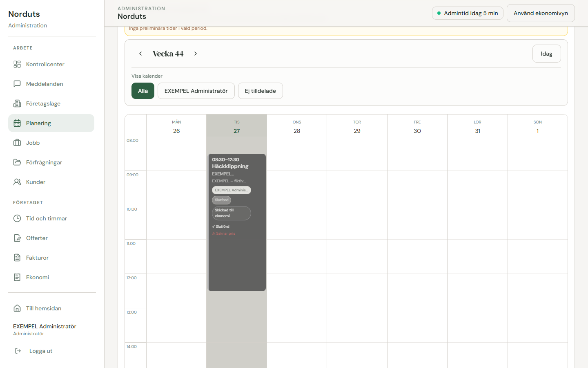The width and height of the screenshot is (588, 368).
Task: Click Använd ekonomivyn button
Action: tap(541, 13)
